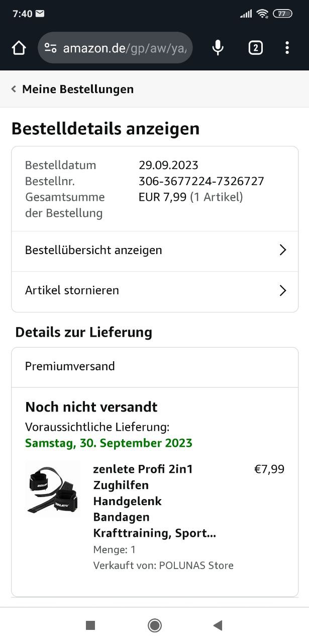The width and height of the screenshot is (309, 644).
Task: Go back to Meine Bestellungen
Action: [x=78, y=90]
